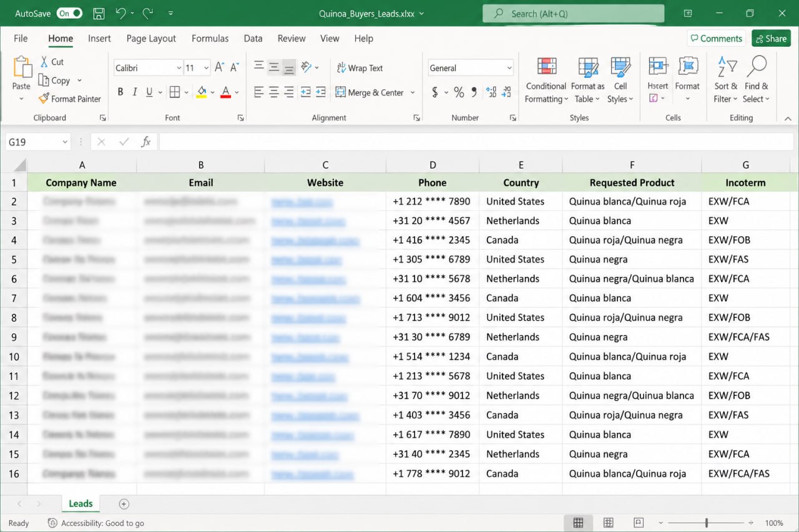Image resolution: width=799 pixels, height=532 pixels.
Task: Apply Italic formatting
Action: coord(135,92)
